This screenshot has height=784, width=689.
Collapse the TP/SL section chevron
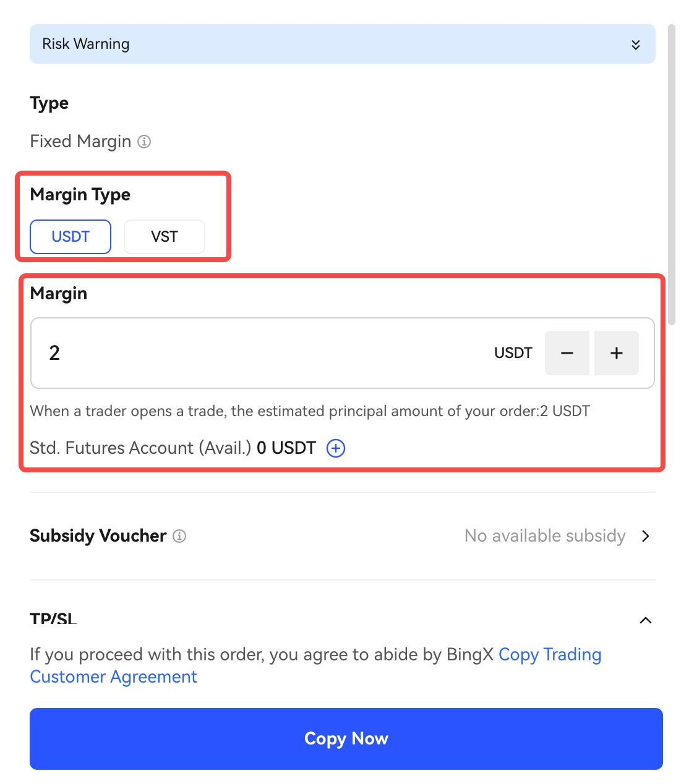[646, 620]
